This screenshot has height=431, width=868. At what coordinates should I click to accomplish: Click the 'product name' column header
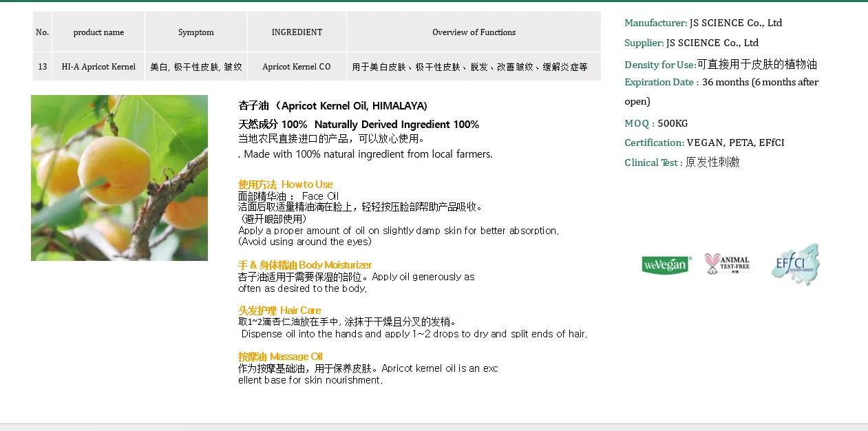[x=98, y=32]
